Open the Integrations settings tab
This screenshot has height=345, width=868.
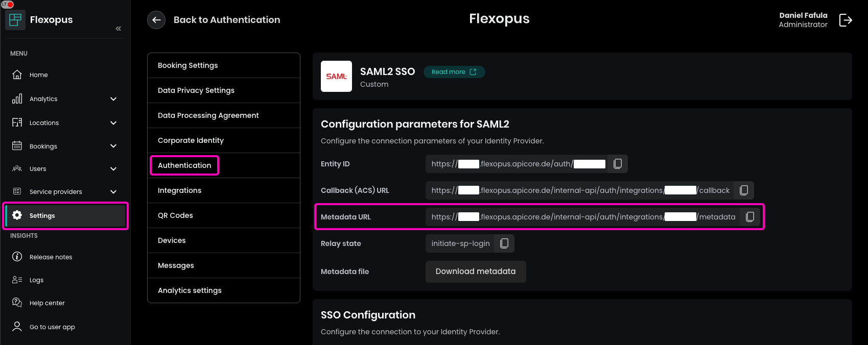[x=179, y=190]
